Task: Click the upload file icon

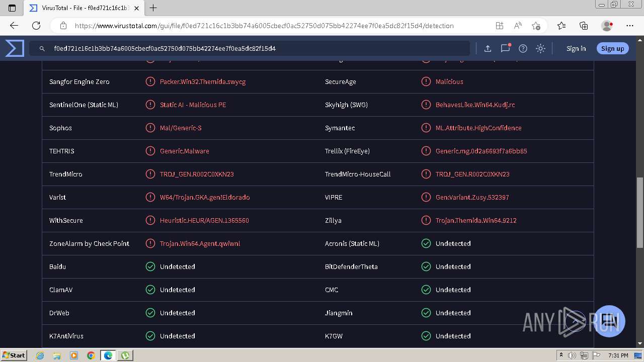Action: 488,48
